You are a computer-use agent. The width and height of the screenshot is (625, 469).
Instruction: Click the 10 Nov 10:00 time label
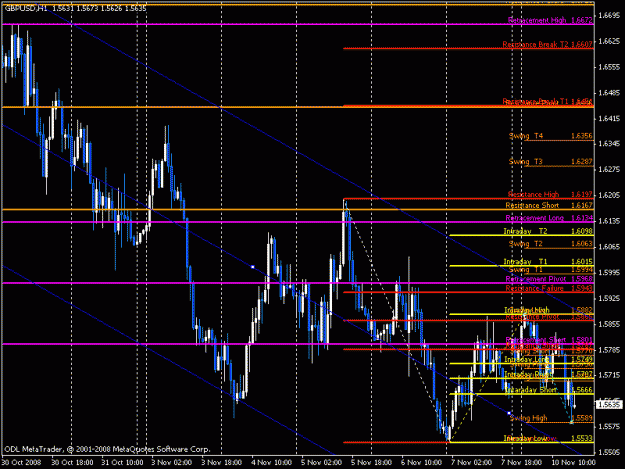573,462
